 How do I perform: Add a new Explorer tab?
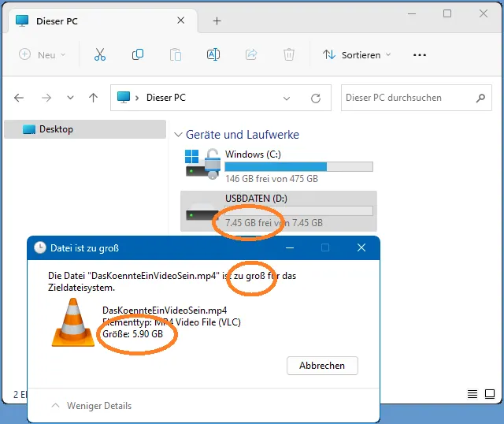pos(217,21)
